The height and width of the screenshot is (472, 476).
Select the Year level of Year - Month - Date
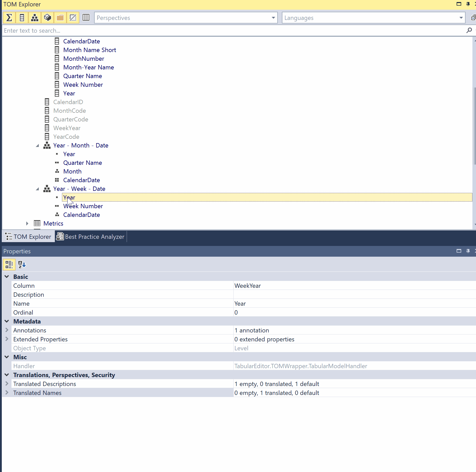(69, 154)
